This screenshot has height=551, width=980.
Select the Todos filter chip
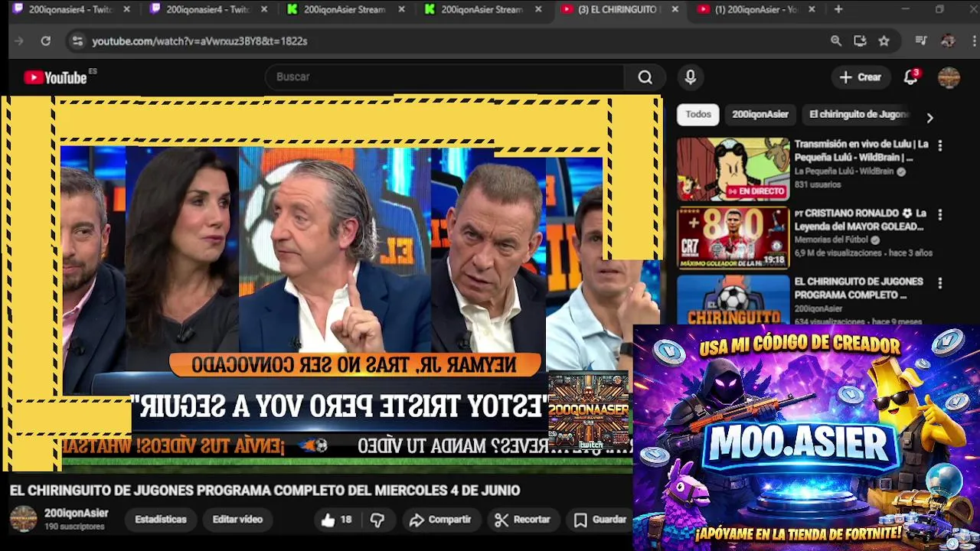pyautogui.click(x=698, y=114)
